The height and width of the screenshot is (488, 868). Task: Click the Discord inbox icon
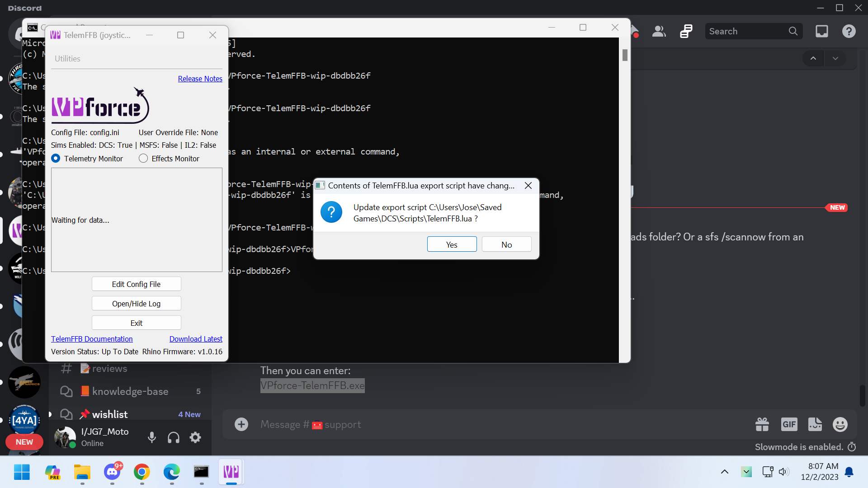click(x=821, y=31)
